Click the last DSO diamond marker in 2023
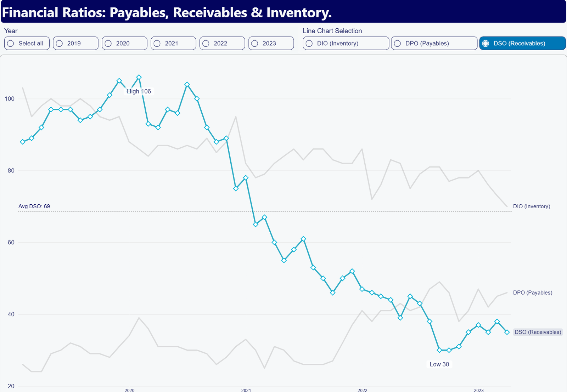Viewport: 567px width, 392px height. tap(507, 332)
